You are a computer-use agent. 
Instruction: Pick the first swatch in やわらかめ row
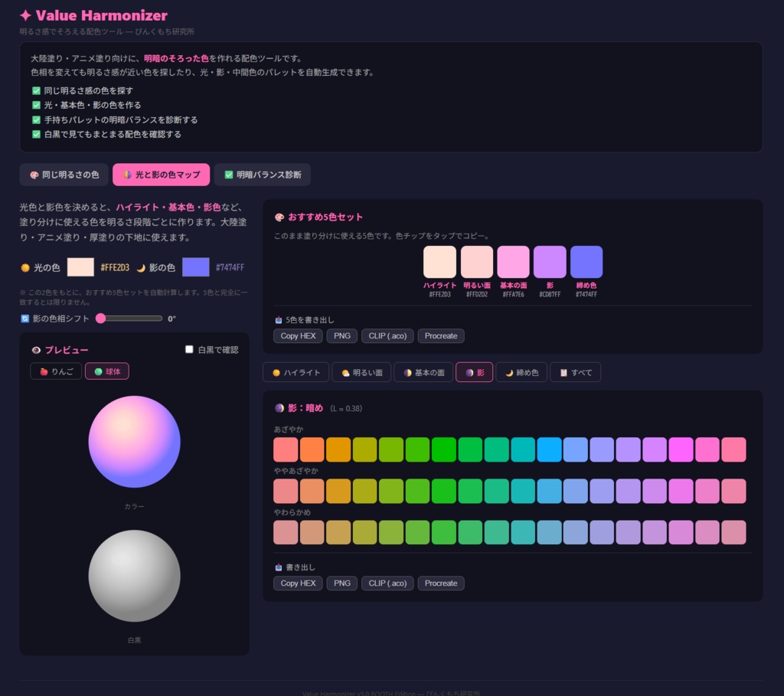pyautogui.click(x=286, y=532)
